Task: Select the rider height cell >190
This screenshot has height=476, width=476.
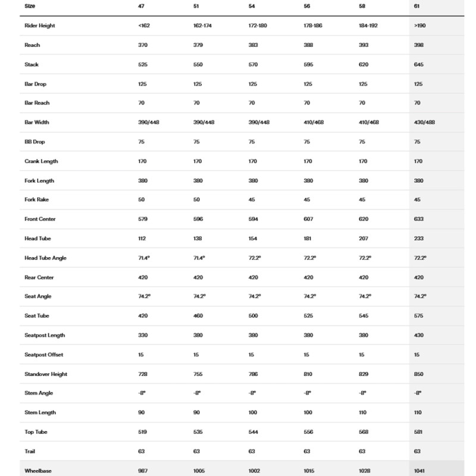Action: [419, 26]
